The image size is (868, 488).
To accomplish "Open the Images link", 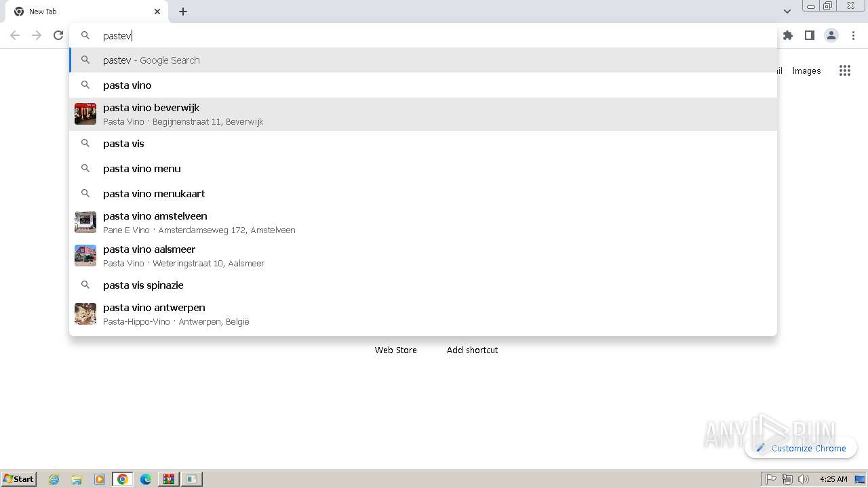I will pos(806,70).
